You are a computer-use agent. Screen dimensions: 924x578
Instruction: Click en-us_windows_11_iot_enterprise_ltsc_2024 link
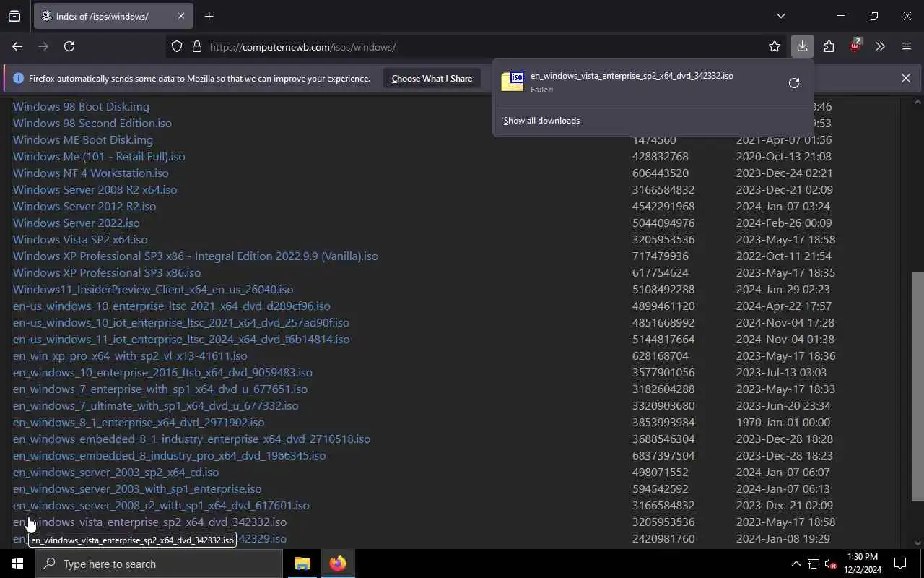click(181, 339)
